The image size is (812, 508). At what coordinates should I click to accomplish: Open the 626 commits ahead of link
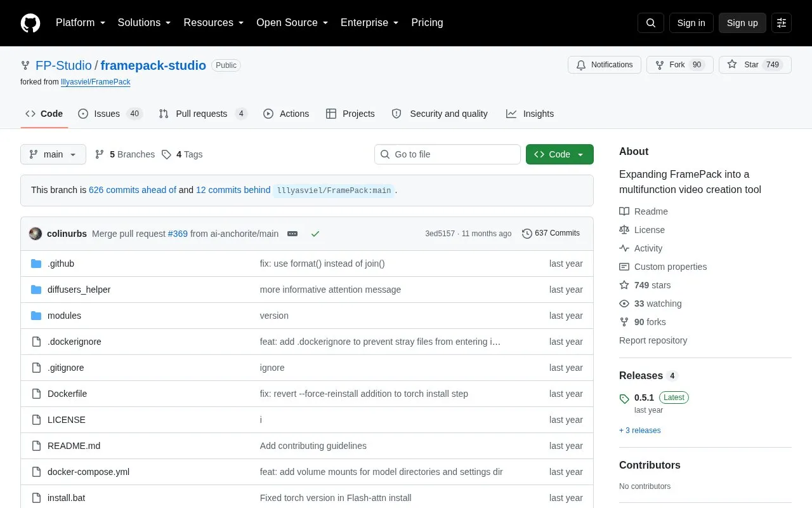[x=133, y=190]
